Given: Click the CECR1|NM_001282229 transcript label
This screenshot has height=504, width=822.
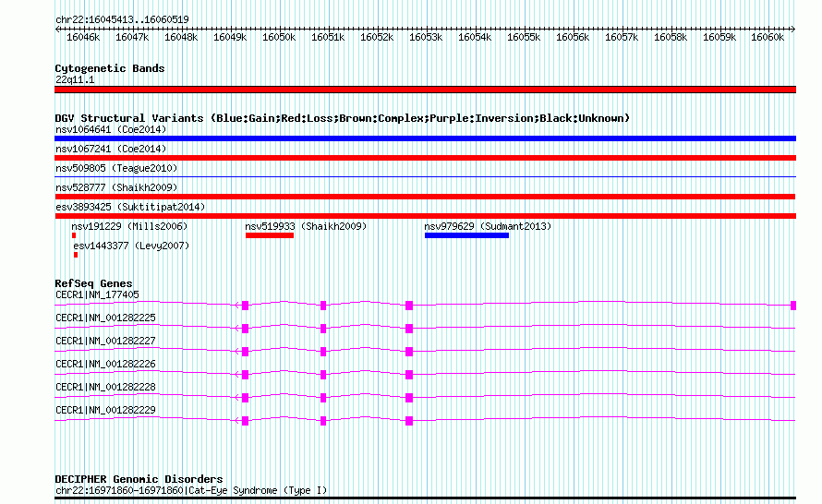Looking at the screenshot, I should (x=105, y=410).
